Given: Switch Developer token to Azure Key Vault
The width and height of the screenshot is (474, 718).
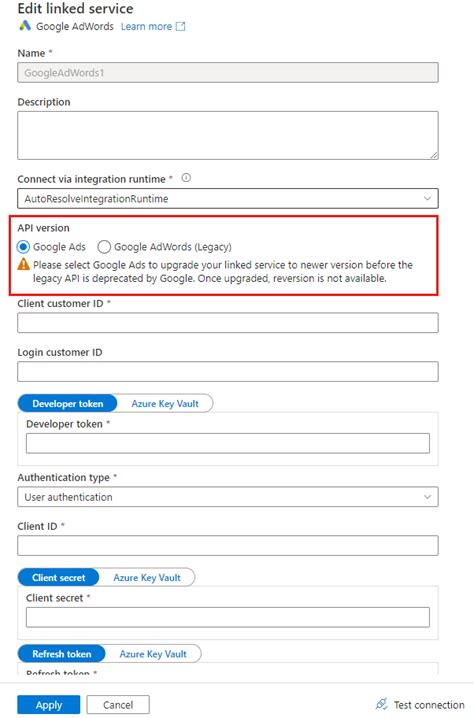Looking at the screenshot, I should point(165,403).
